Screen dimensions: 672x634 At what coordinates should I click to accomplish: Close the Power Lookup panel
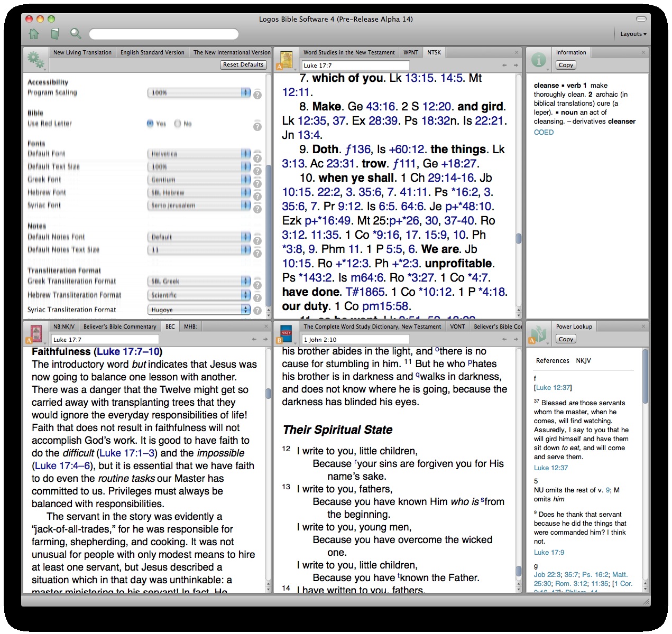pyautogui.click(x=643, y=327)
